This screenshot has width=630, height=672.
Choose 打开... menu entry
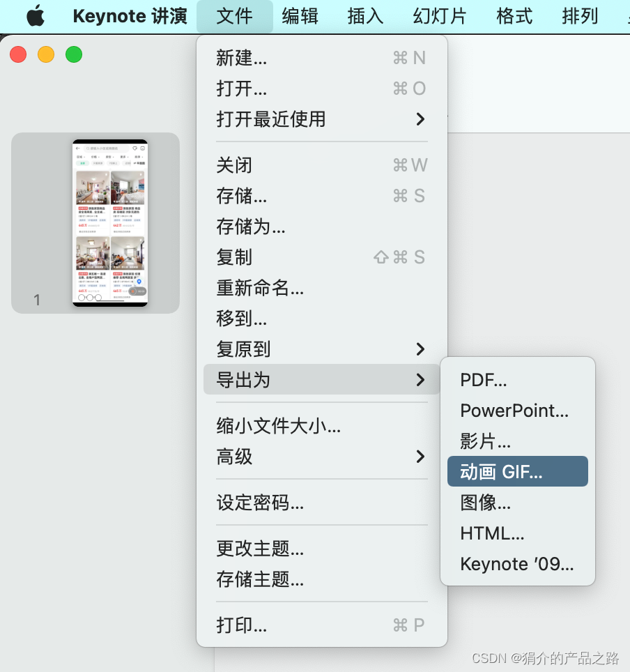point(322,89)
